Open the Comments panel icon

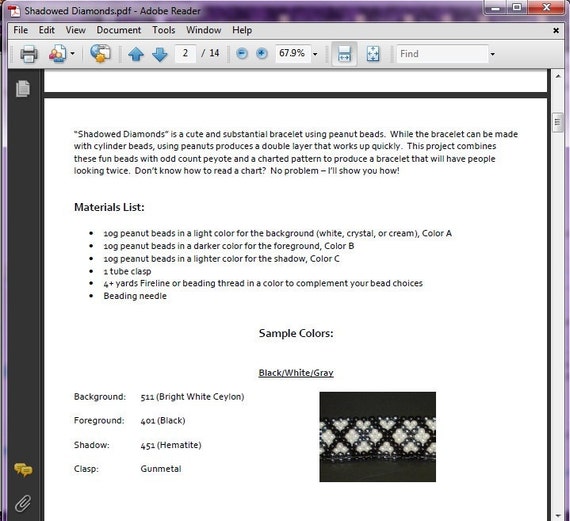[x=23, y=470]
